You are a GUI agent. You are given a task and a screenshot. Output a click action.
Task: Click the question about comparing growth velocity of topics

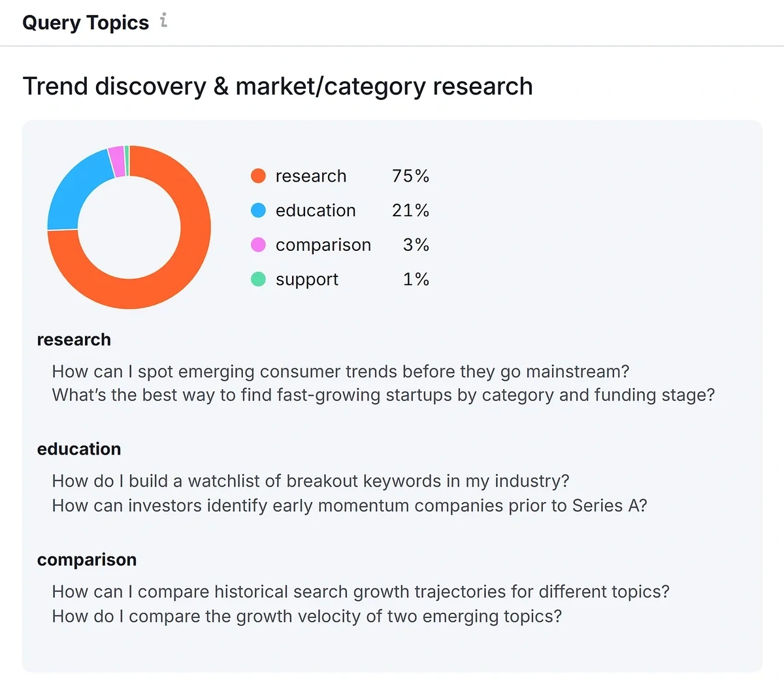coord(308,616)
